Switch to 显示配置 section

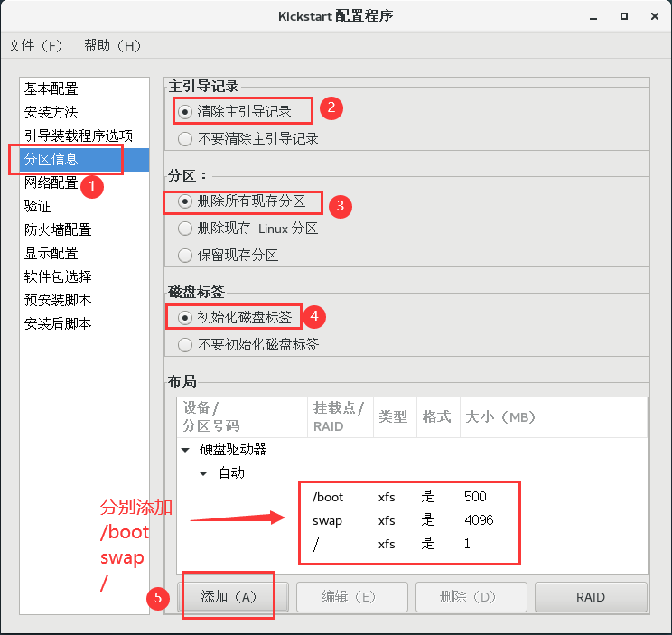tap(84, 253)
